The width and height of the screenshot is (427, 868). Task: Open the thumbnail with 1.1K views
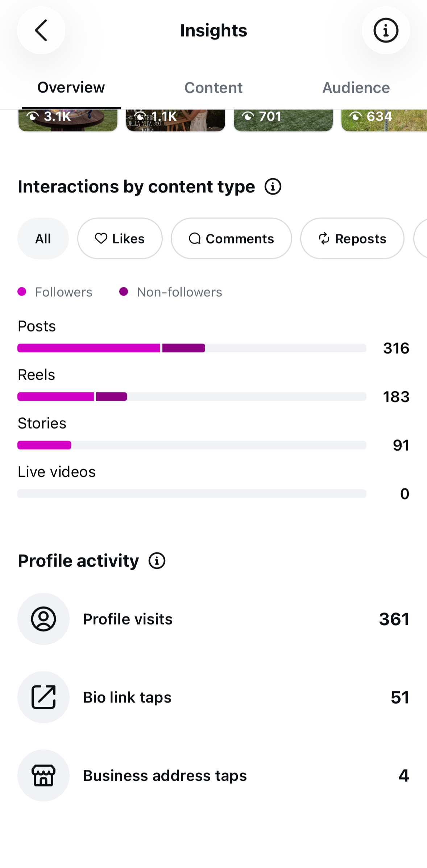click(175, 120)
